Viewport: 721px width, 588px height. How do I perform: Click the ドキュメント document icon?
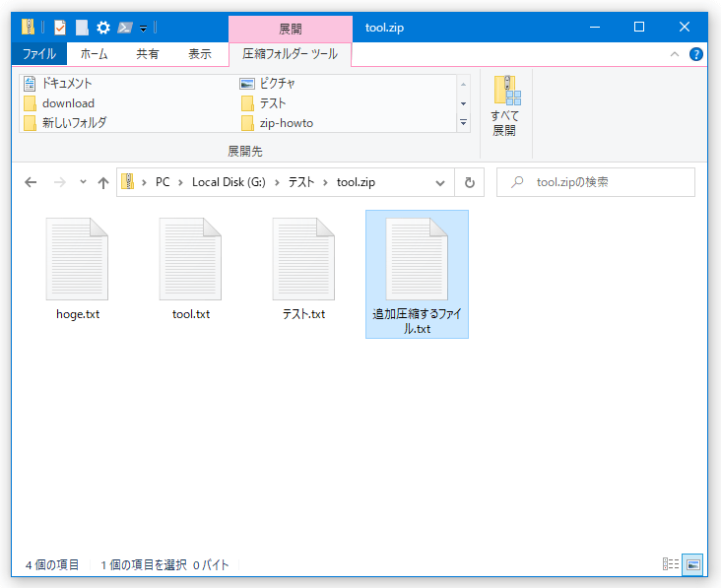coord(30,84)
